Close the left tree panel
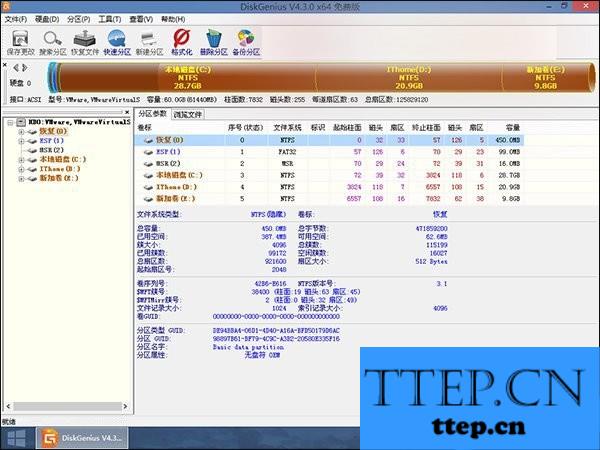The image size is (600, 450). [x=127, y=112]
